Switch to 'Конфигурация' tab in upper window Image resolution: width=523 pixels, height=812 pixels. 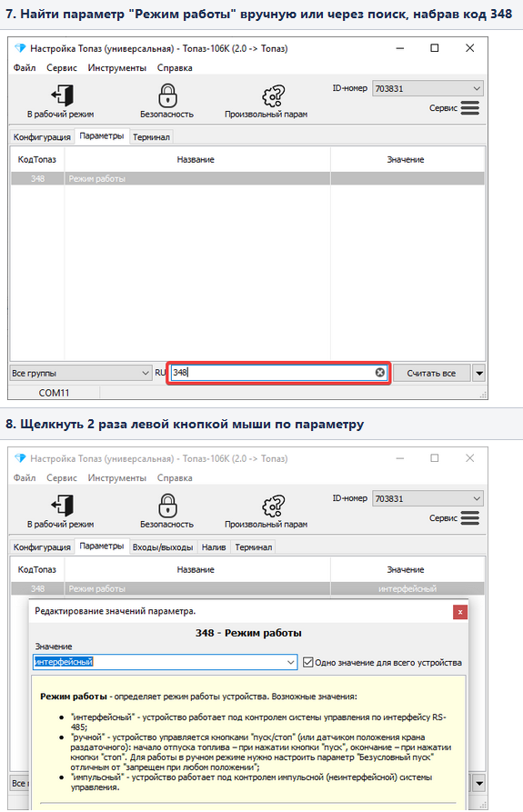coord(42,137)
